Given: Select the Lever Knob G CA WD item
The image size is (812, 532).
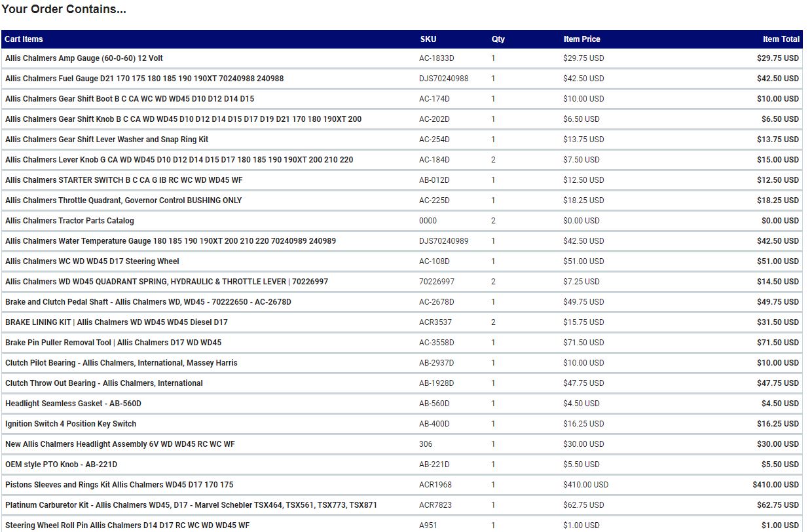Looking at the screenshot, I should [x=179, y=160].
